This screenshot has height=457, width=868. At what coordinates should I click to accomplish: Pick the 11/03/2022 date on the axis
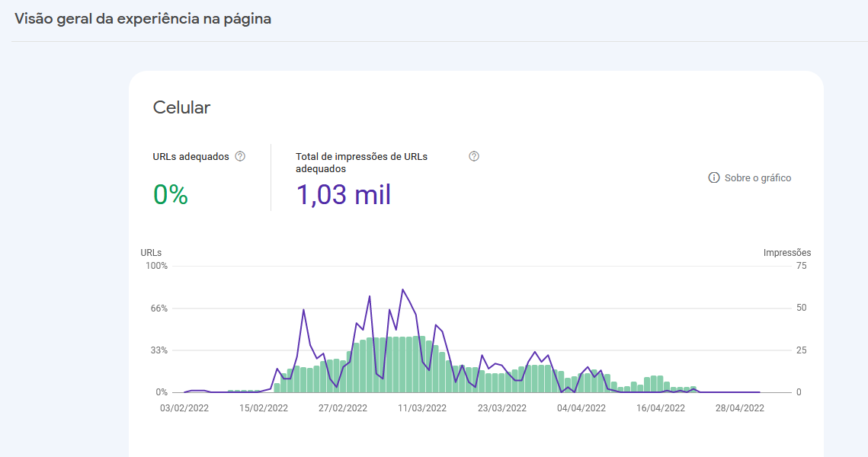pos(422,407)
